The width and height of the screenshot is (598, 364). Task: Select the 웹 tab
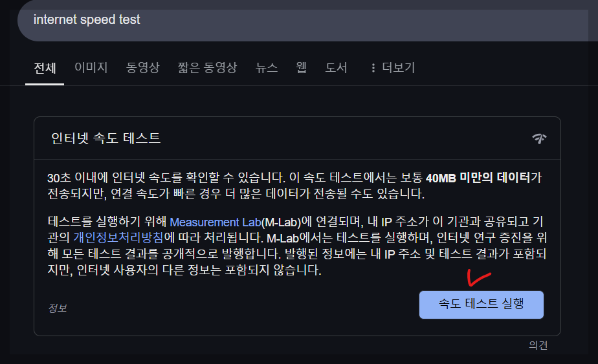coord(302,67)
